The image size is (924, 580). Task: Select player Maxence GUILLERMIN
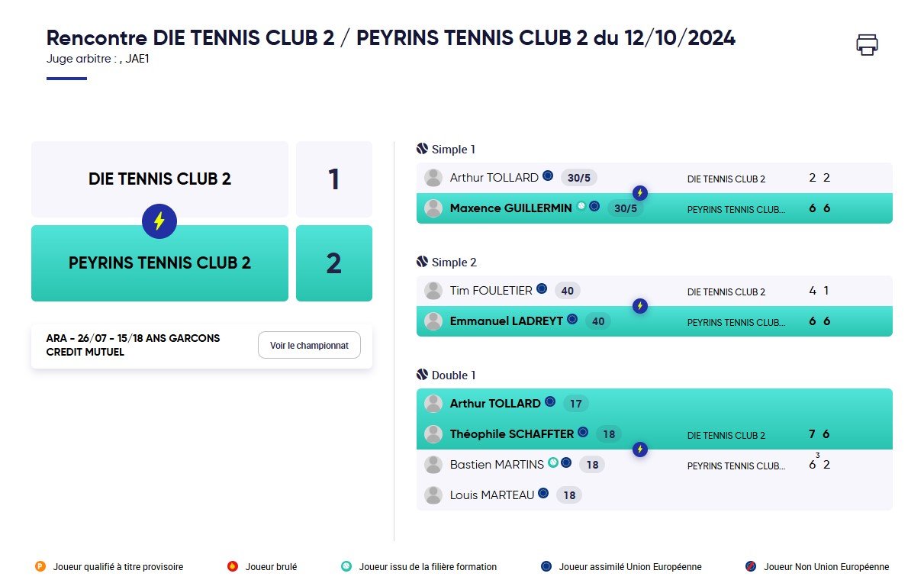510,208
